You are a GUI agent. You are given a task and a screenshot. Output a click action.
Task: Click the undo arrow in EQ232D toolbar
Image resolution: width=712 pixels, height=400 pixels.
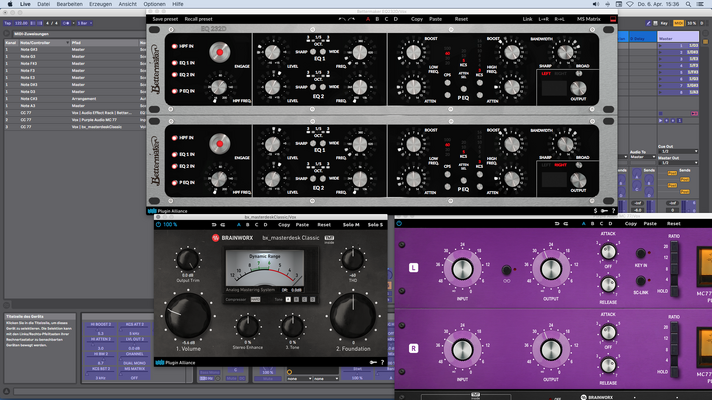tap(341, 19)
